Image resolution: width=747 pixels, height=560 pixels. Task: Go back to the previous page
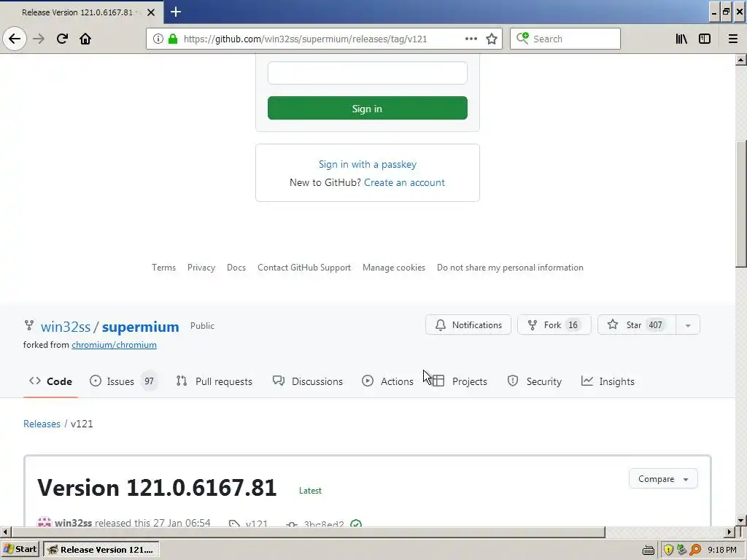coord(15,39)
